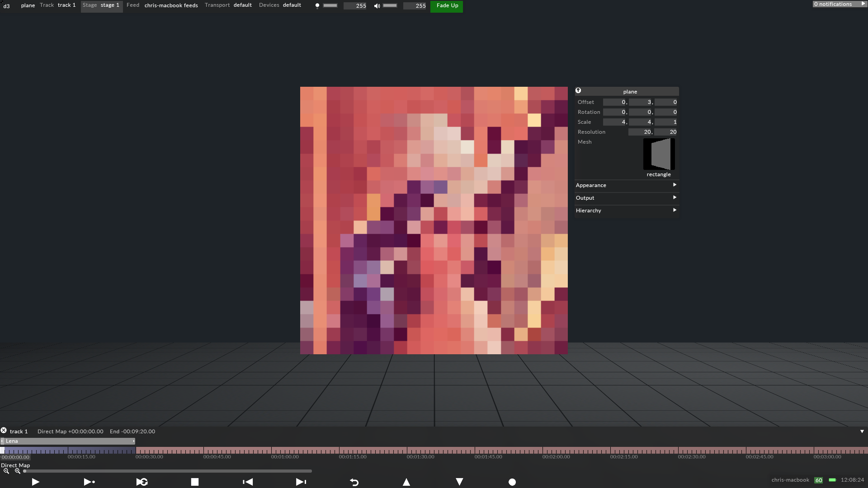868x488 pixels.
Task: Open Devices default menu
Action: (280, 5)
